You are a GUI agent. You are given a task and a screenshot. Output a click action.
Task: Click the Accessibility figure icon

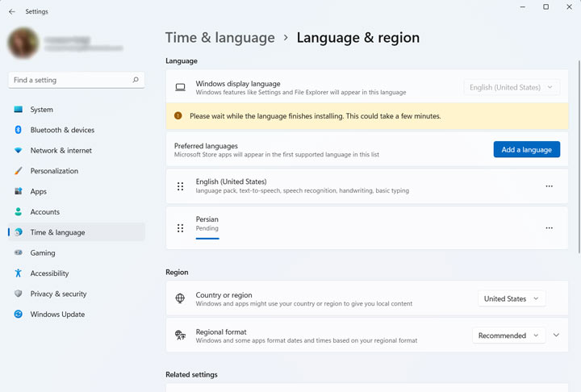tap(18, 273)
